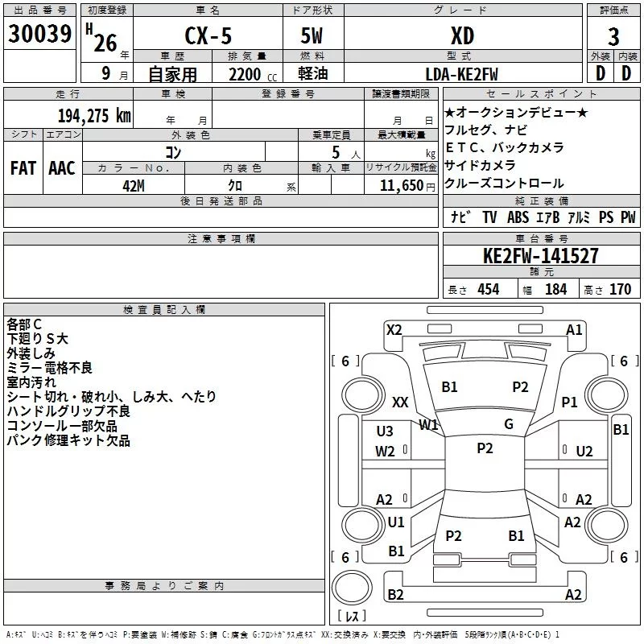
Task: Select chassis number KE2FW-141527
Action: pyautogui.click(x=541, y=255)
